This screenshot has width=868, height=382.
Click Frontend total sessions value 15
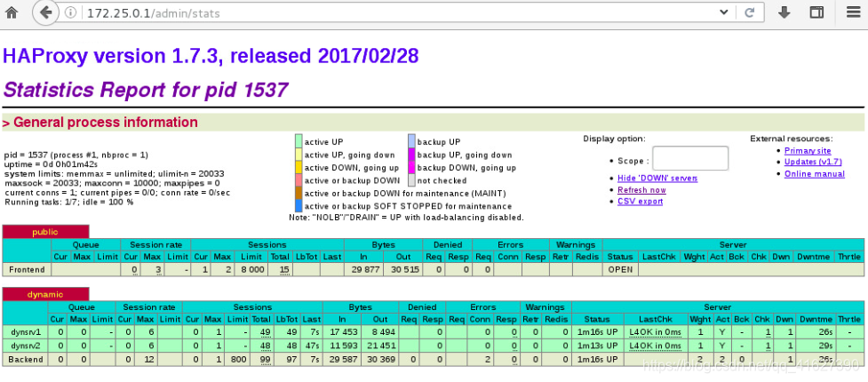tap(284, 269)
